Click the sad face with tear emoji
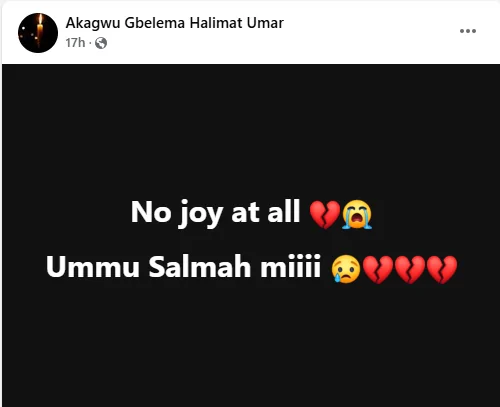 pyautogui.click(x=346, y=269)
